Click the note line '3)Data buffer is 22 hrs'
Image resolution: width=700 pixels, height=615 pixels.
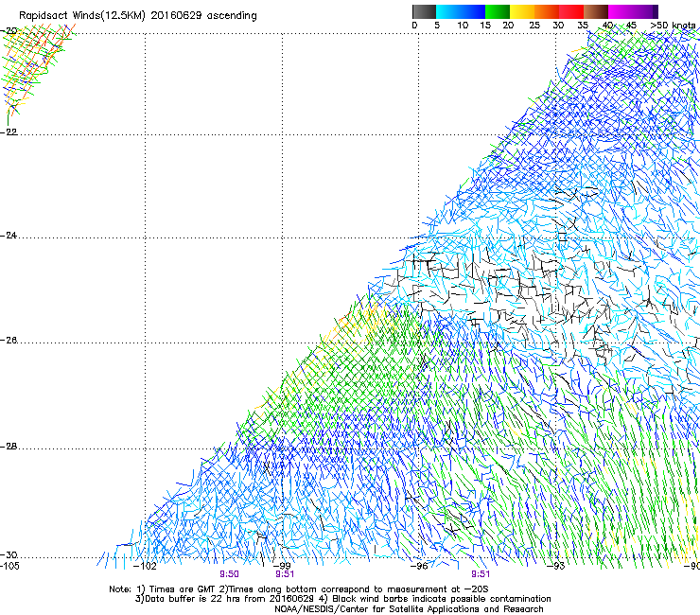tap(342, 599)
